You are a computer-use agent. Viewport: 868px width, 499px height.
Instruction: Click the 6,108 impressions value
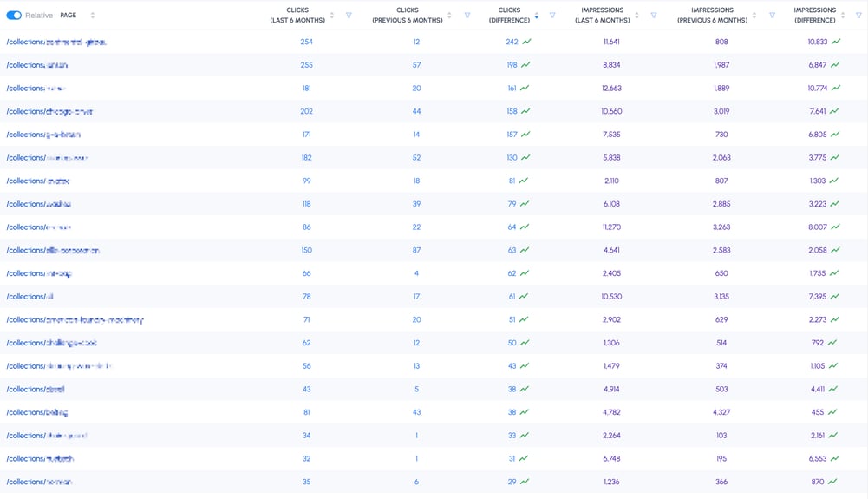click(611, 204)
